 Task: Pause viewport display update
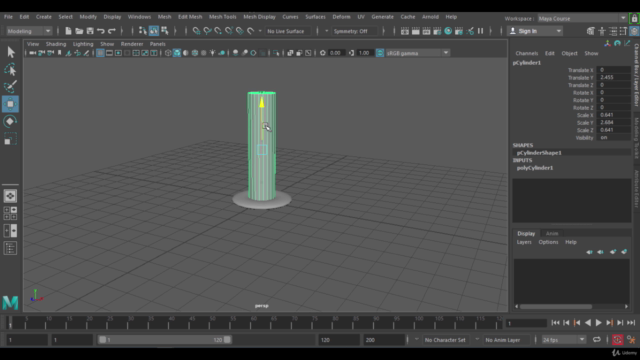pyautogui.click(x=480, y=31)
